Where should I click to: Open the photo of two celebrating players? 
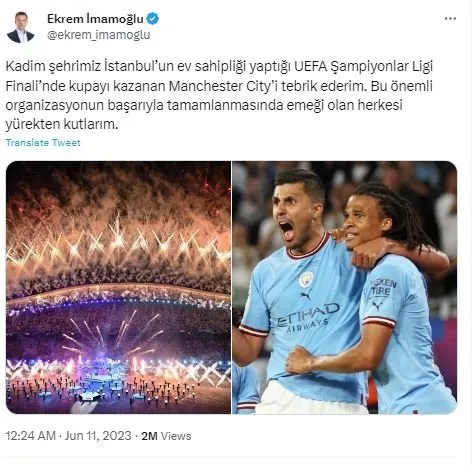(345, 287)
